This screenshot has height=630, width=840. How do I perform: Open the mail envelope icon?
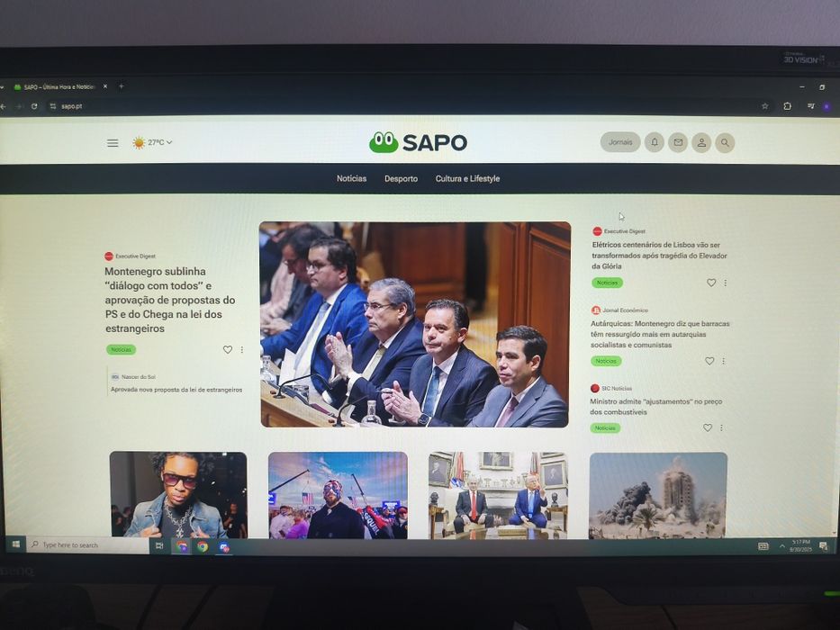[x=678, y=142]
